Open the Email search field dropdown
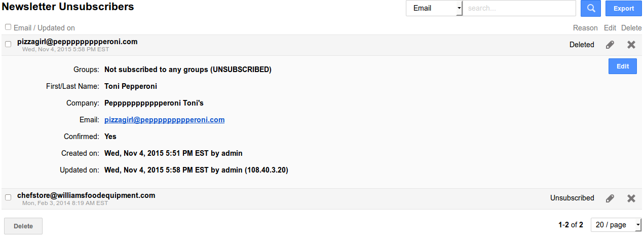Screen dimensions: 644x238 [434, 8]
